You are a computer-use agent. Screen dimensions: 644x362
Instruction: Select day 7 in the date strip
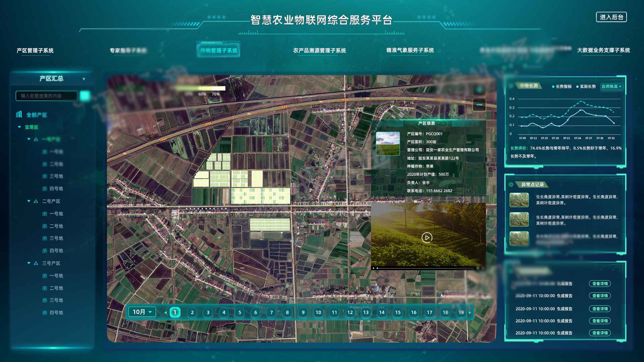pyautogui.click(x=271, y=312)
